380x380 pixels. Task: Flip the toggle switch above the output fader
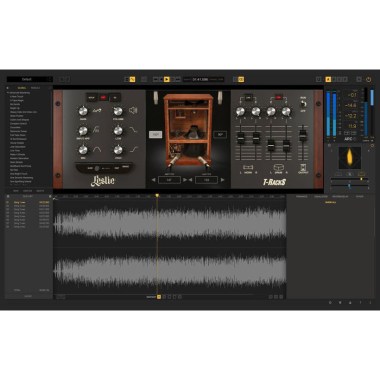tap(303, 104)
